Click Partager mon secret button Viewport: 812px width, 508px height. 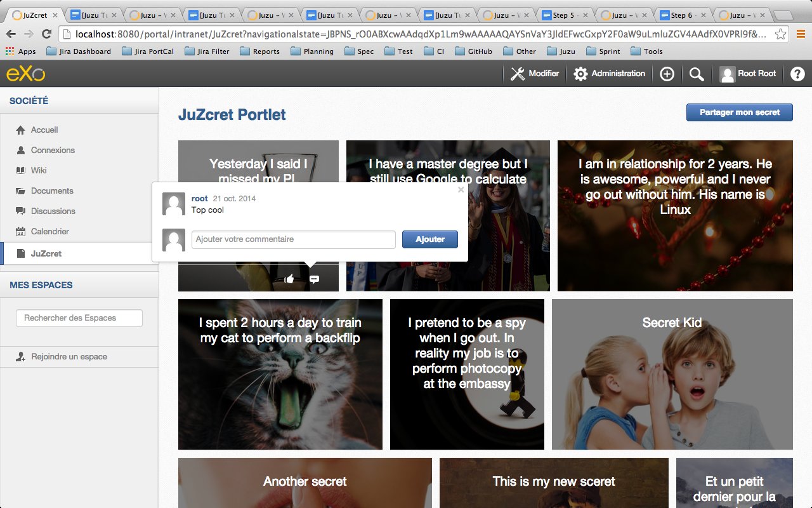pos(740,112)
